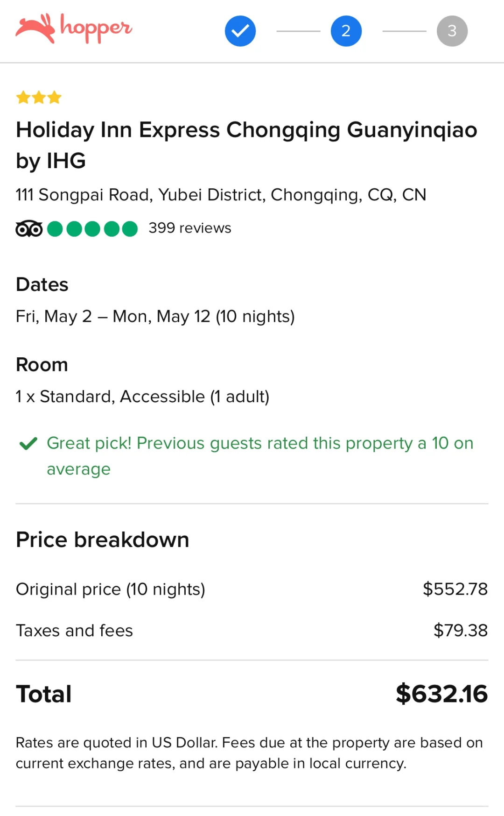Tap the Standard, Accessible room line
This screenshot has width=504, height=816.
(142, 397)
